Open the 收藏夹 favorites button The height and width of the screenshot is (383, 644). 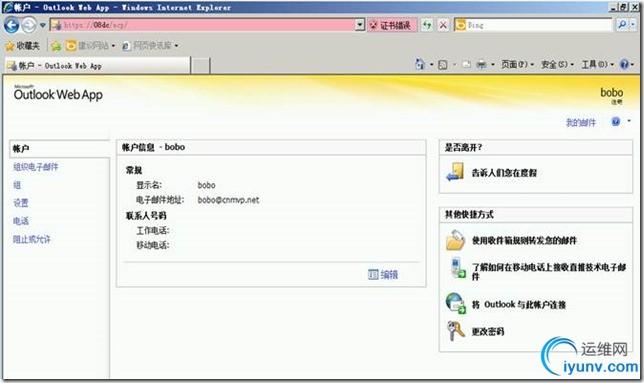[23, 46]
